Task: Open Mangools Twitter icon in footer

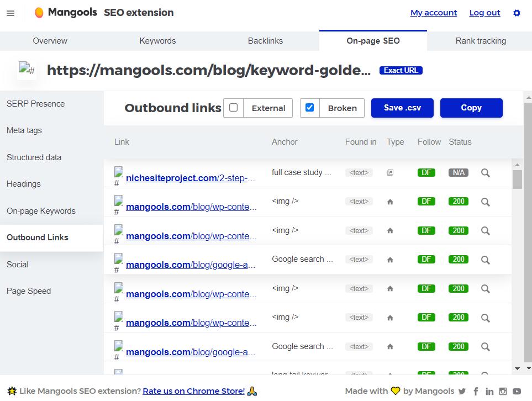Action: (462, 391)
